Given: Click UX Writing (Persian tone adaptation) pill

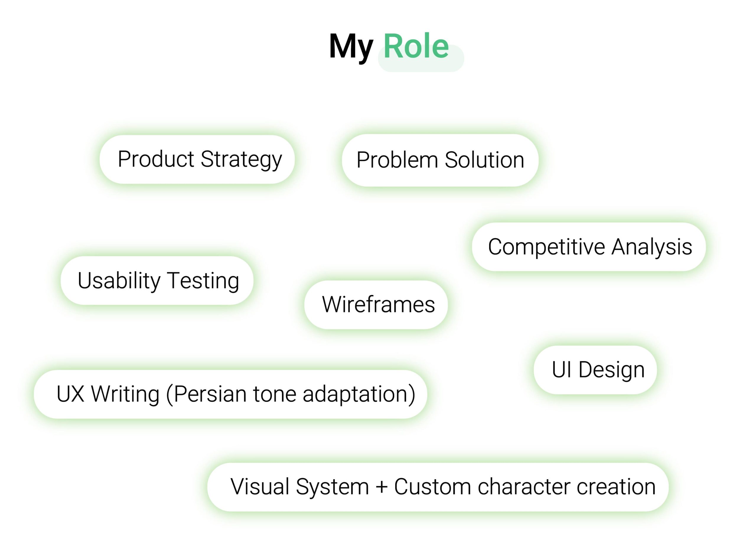Looking at the screenshot, I should coord(231,395).
